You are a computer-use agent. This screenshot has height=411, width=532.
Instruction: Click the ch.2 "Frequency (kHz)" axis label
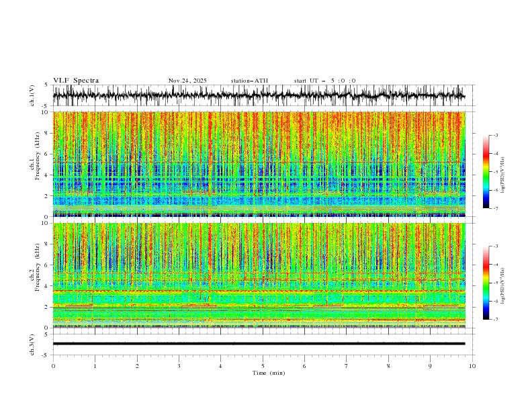click(x=38, y=267)
